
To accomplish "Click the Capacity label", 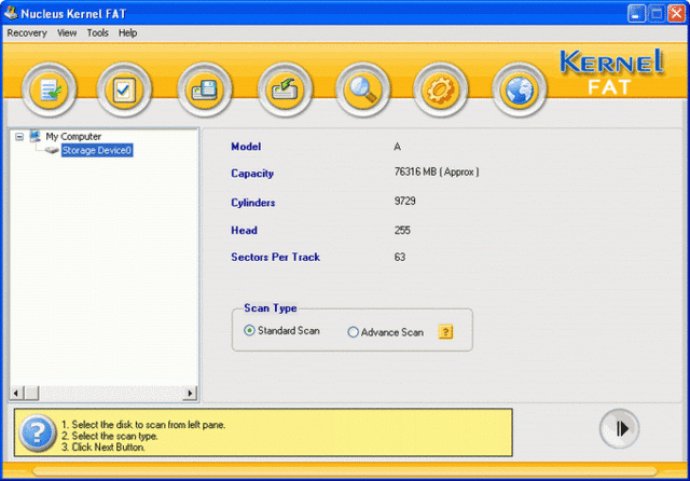I will tap(253, 173).
